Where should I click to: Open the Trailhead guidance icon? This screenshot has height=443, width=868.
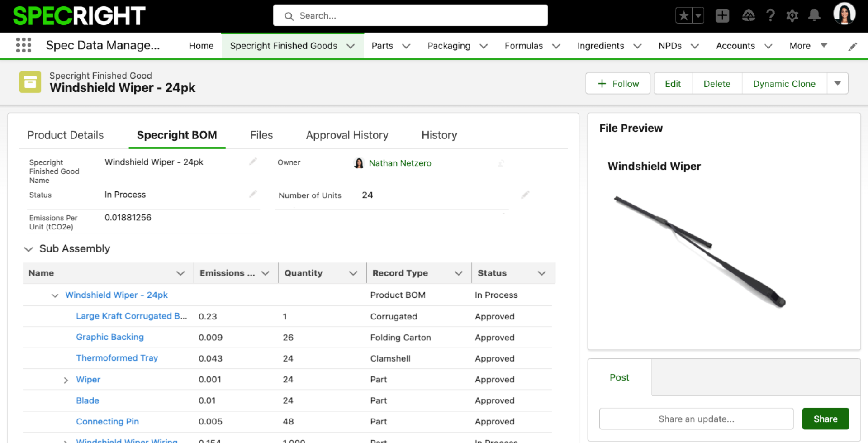(748, 16)
